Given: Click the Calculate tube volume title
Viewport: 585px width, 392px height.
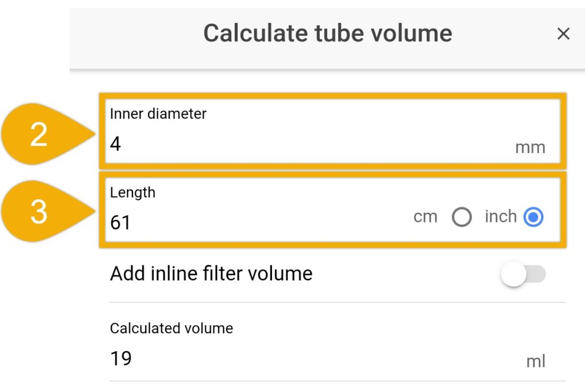Looking at the screenshot, I should (327, 33).
